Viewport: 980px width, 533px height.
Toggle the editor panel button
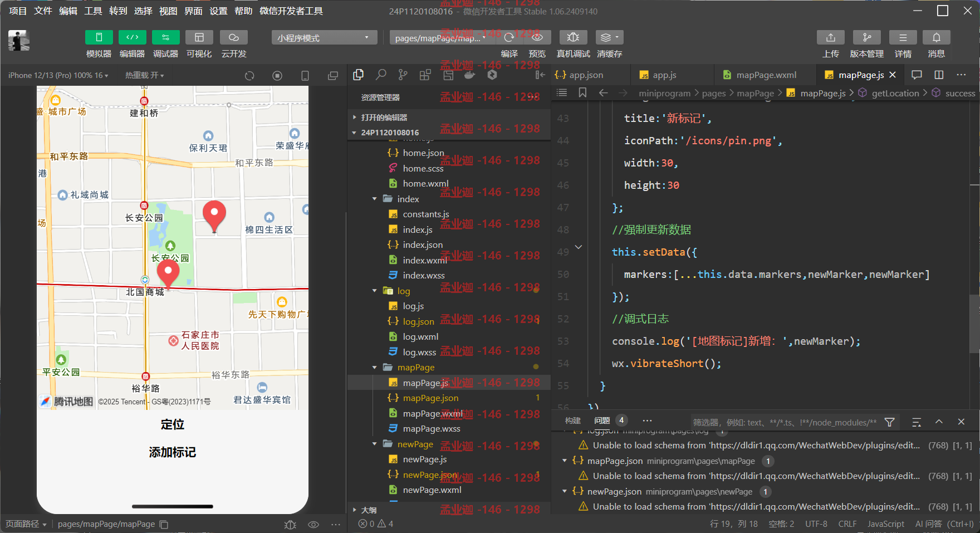click(x=132, y=37)
